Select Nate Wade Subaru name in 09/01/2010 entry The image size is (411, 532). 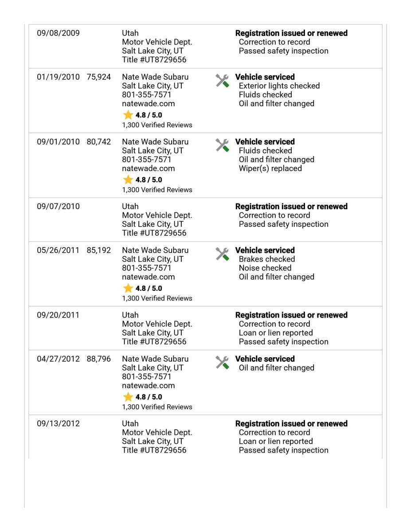155,142
